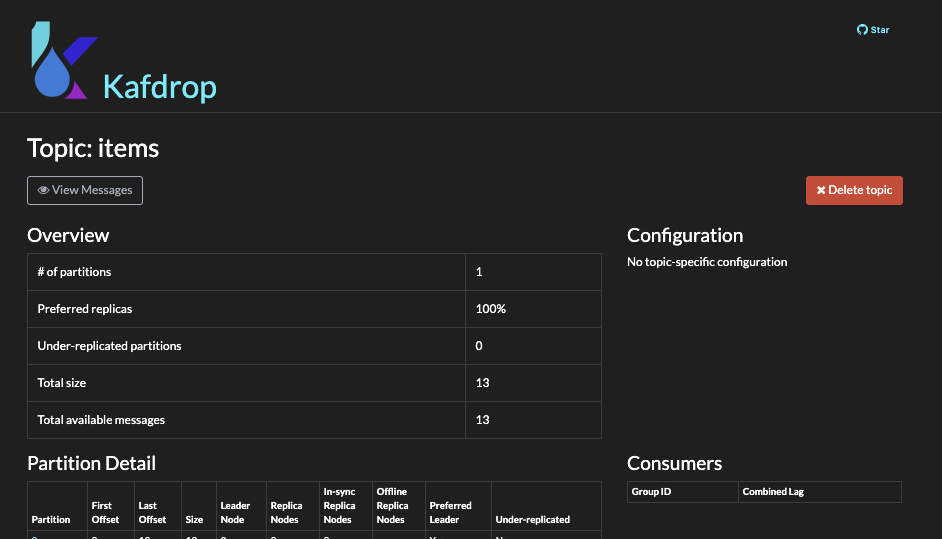This screenshot has height=539, width=942.
Task: Click the Total available messages label
Action: [x=101, y=419]
